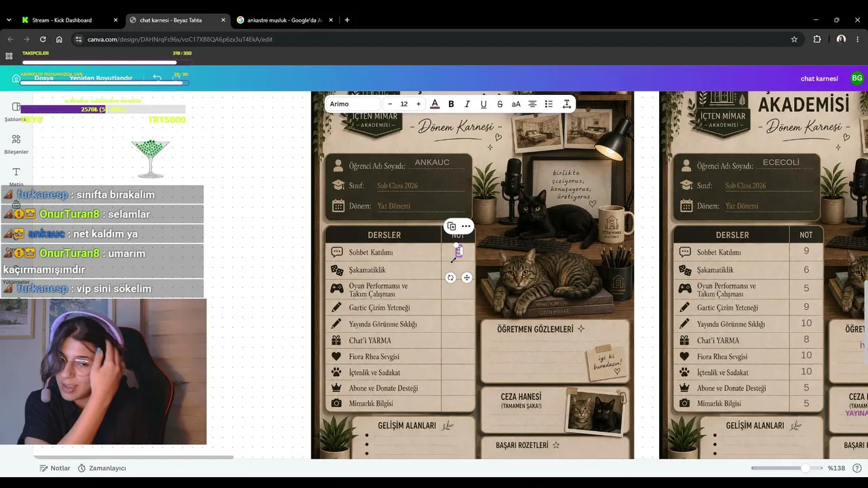Click the rotate handle of the selected element
This screenshot has width=868, height=488.
pyautogui.click(x=450, y=277)
